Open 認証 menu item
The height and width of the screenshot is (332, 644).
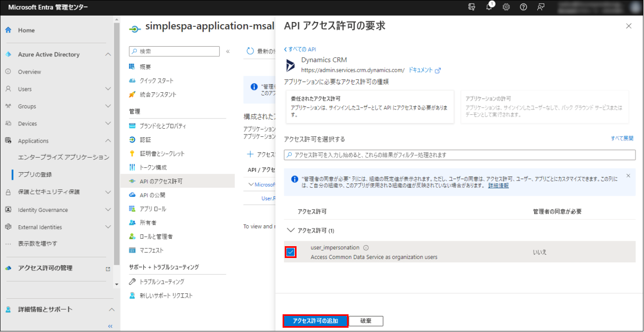[145, 139]
